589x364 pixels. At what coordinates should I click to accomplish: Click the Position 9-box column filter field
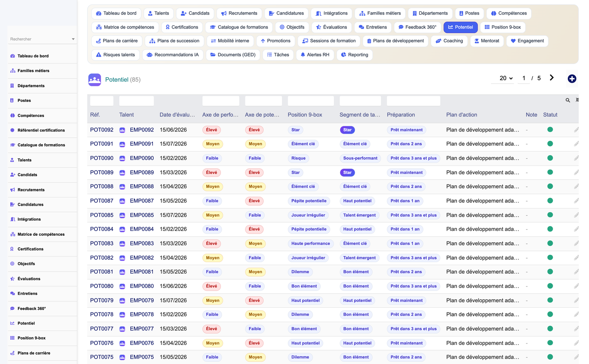pos(311,101)
